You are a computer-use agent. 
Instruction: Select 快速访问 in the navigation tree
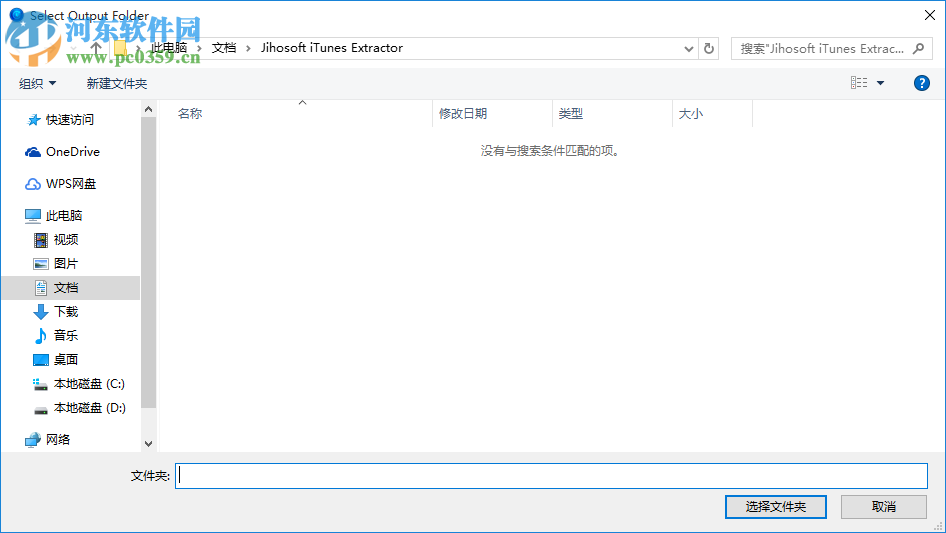click(x=70, y=120)
